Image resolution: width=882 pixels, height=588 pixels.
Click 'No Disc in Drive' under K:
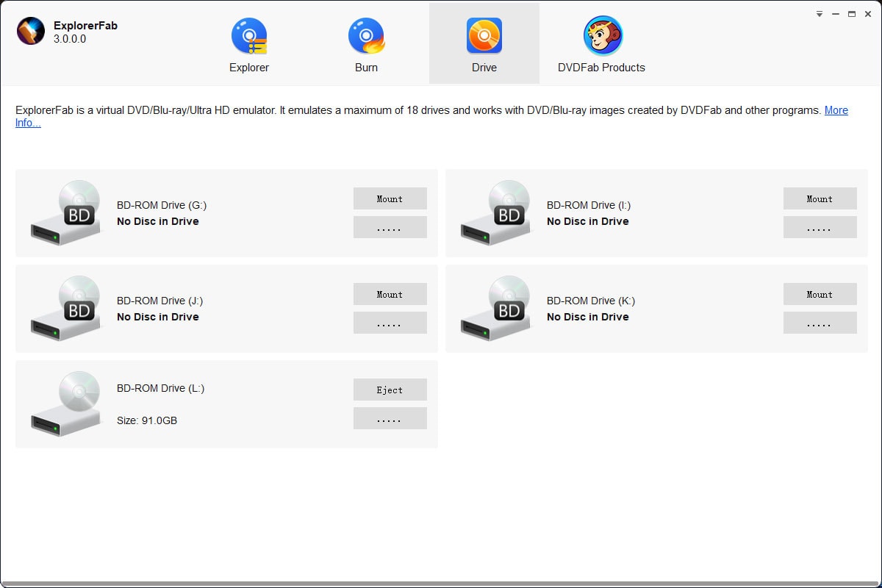click(588, 317)
